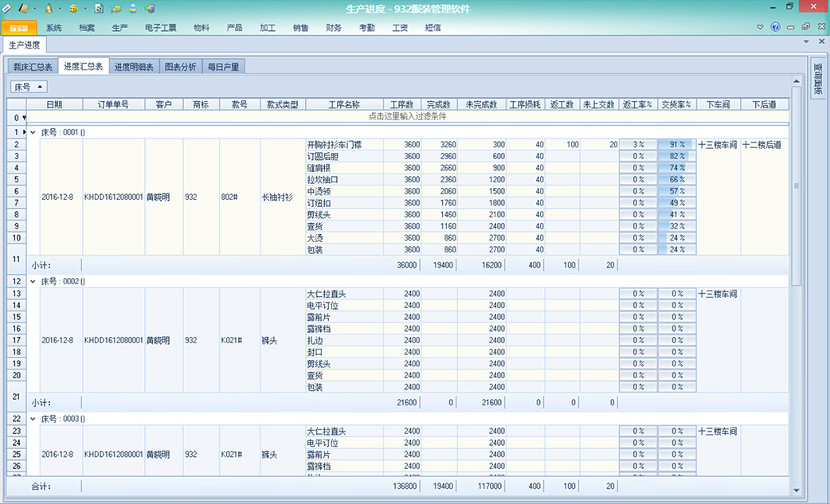This screenshot has width=830, height=504.
Task: Open the 生产 menu
Action: tap(119, 28)
